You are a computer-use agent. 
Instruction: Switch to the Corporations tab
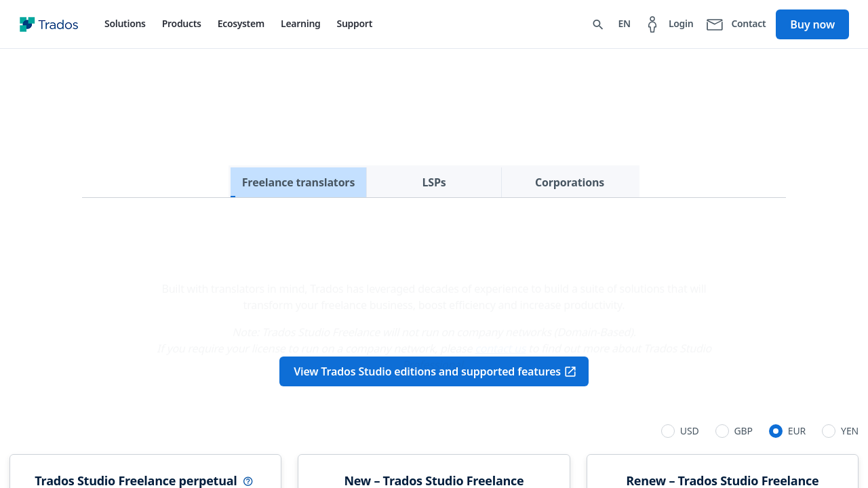[570, 182]
